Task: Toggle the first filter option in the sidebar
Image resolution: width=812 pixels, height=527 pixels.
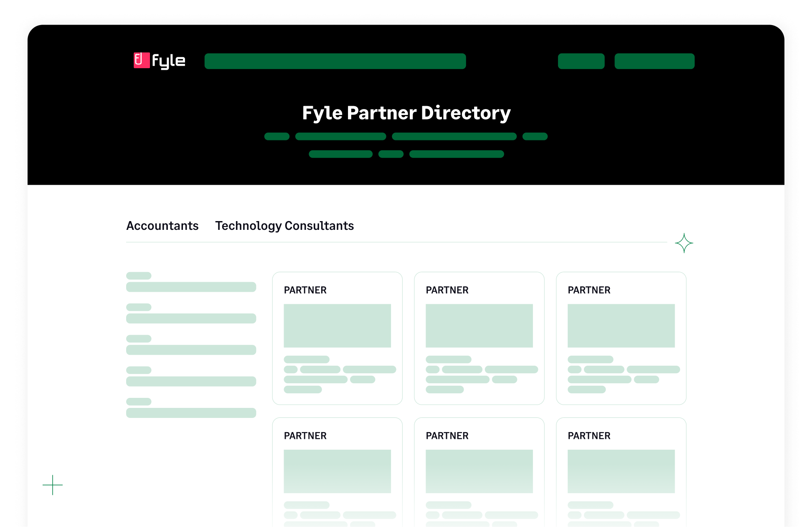Action: (191, 287)
